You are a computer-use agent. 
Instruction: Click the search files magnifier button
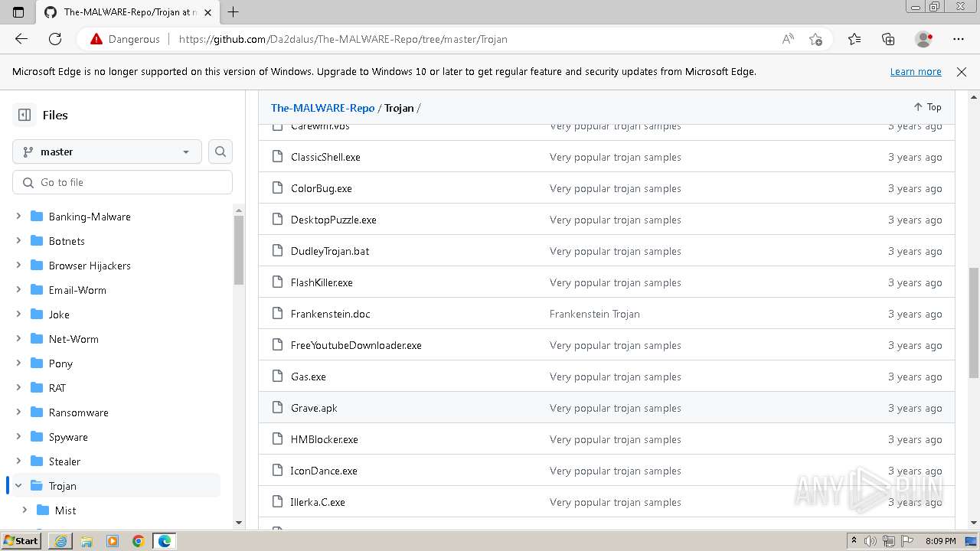(220, 152)
